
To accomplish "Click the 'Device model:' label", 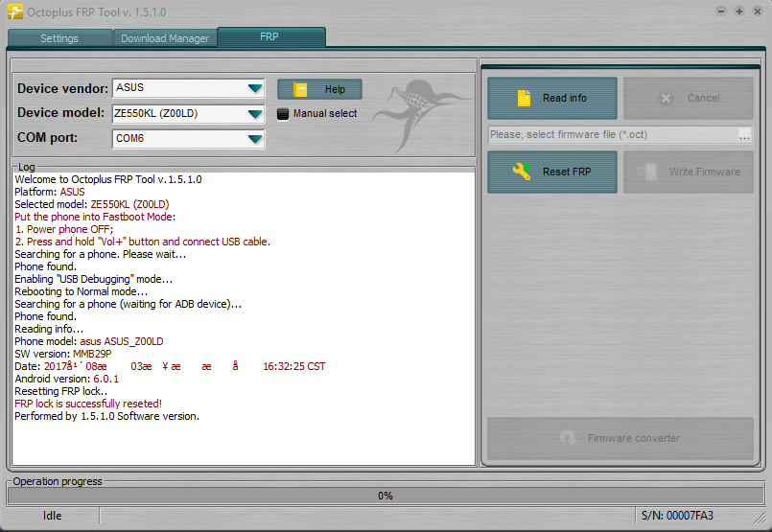I will (61, 113).
